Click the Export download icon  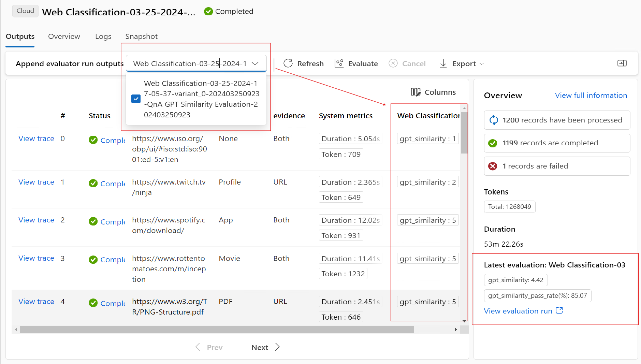tap(443, 63)
